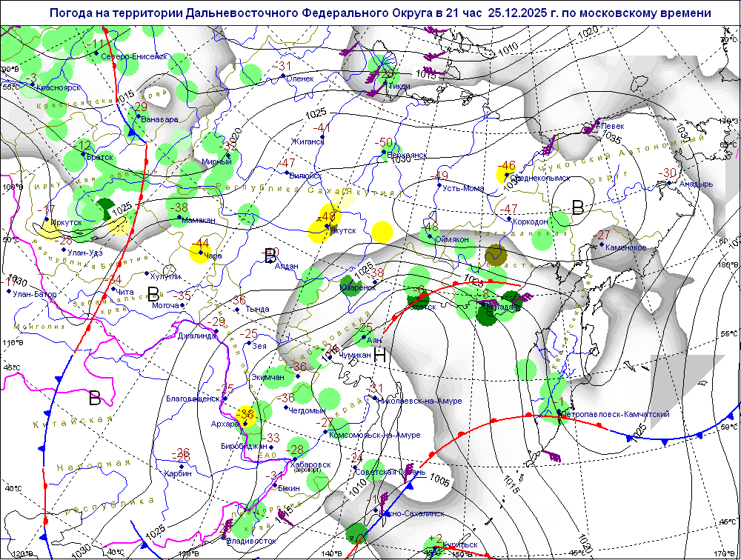Click the Хабаровск station label
The width and height of the screenshot is (741, 560).
tap(312, 464)
